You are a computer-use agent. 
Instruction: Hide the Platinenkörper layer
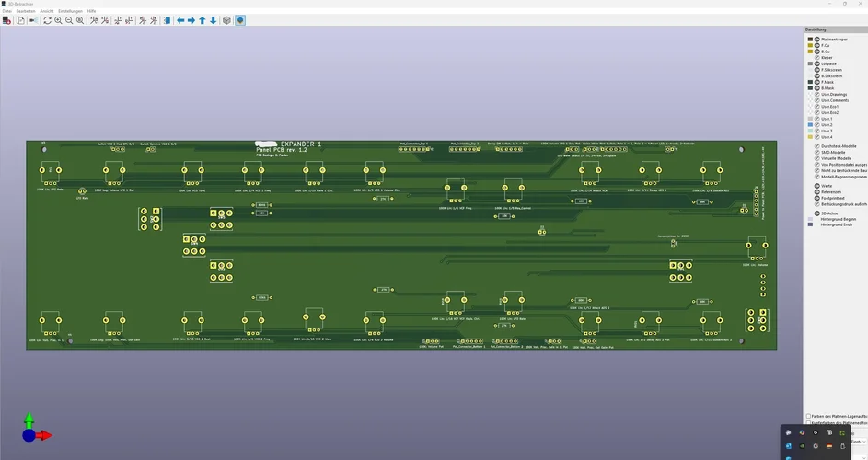pyautogui.click(x=817, y=40)
